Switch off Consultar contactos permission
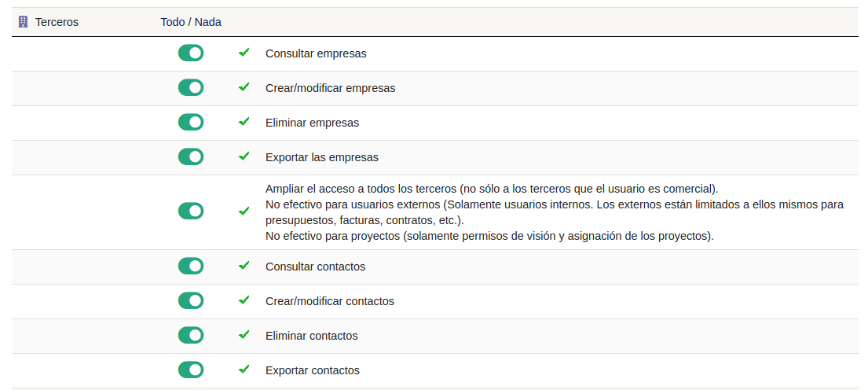The image size is (868, 390). pyautogui.click(x=191, y=266)
